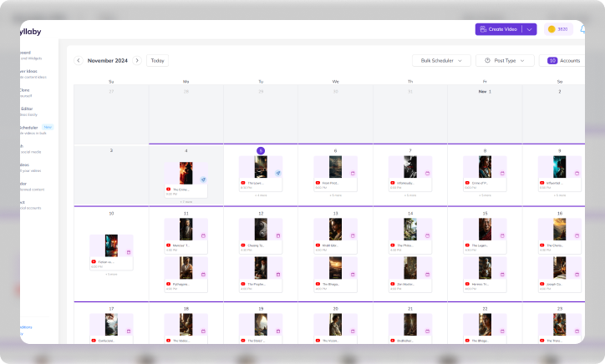The height and width of the screenshot is (364, 605).
Task: Open the Create Video dropdown arrow
Action: 529,29
